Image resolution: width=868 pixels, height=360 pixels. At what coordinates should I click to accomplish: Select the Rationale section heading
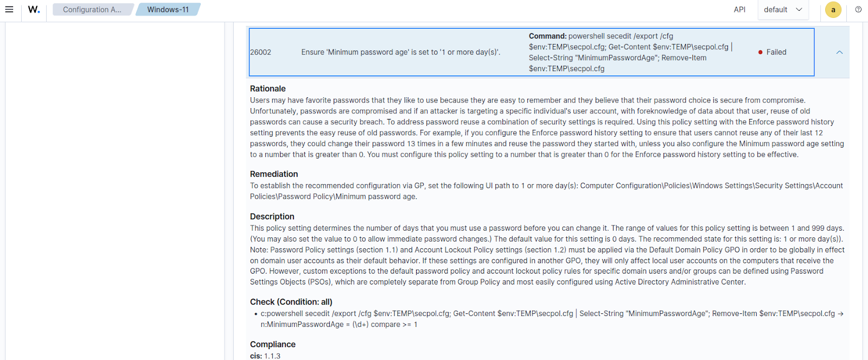(x=268, y=88)
